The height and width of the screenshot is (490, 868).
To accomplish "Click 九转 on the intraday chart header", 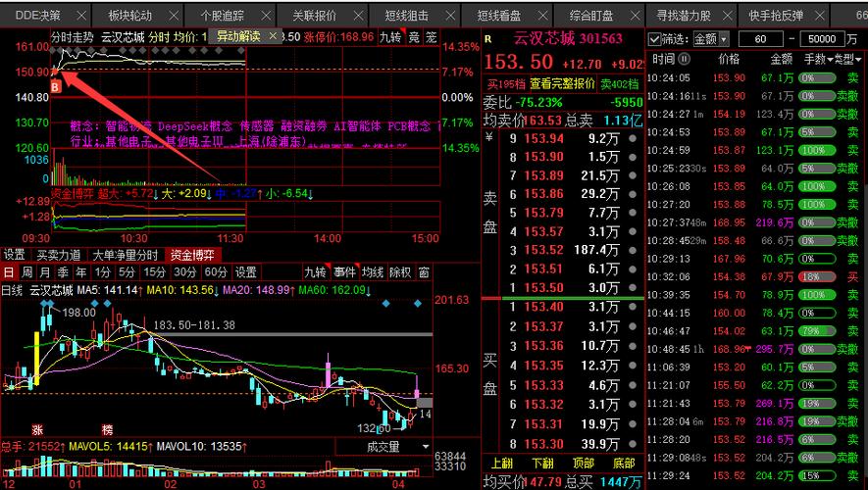I will click(x=390, y=37).
